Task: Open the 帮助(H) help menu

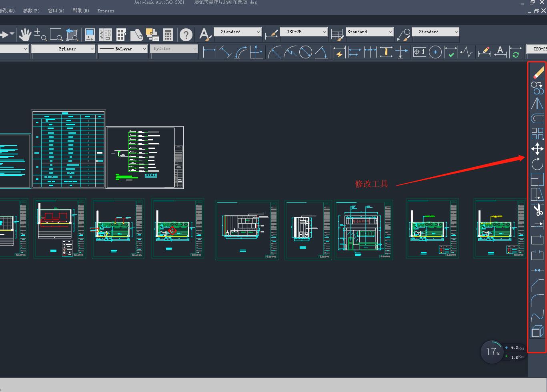Action: pos(81,11)
